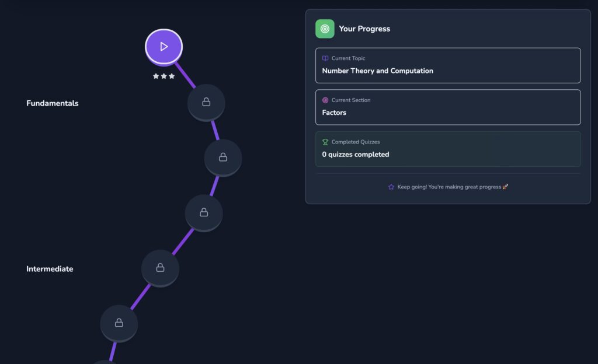Click the middle star under the play button

(164, 76)
